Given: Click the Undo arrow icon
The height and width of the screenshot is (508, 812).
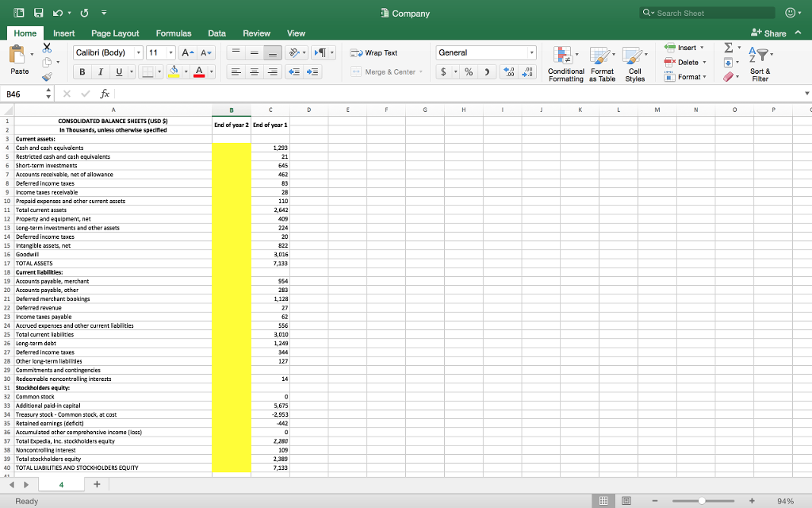Looking at the screenshot, I should point(57,13).
